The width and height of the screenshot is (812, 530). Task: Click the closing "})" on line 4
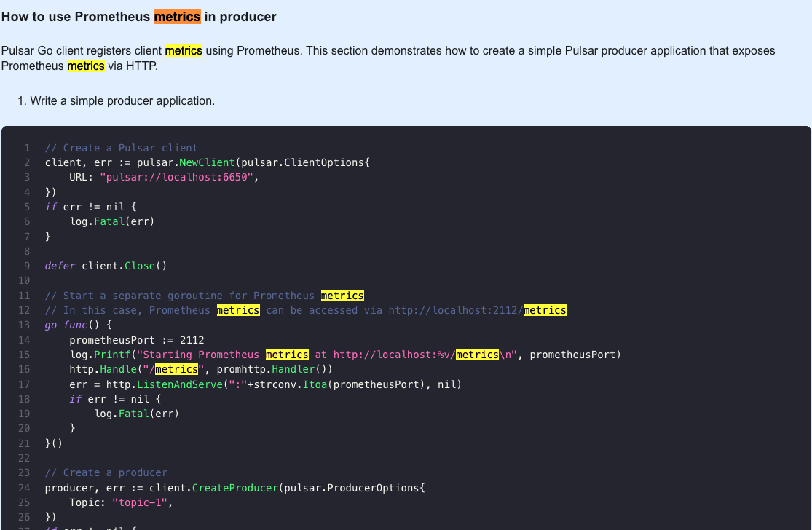click(x=50, y=192)
